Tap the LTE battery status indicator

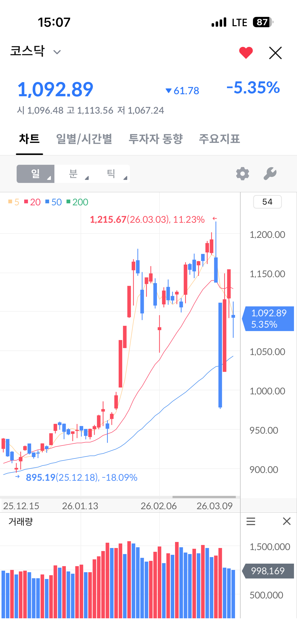(263, 22)
